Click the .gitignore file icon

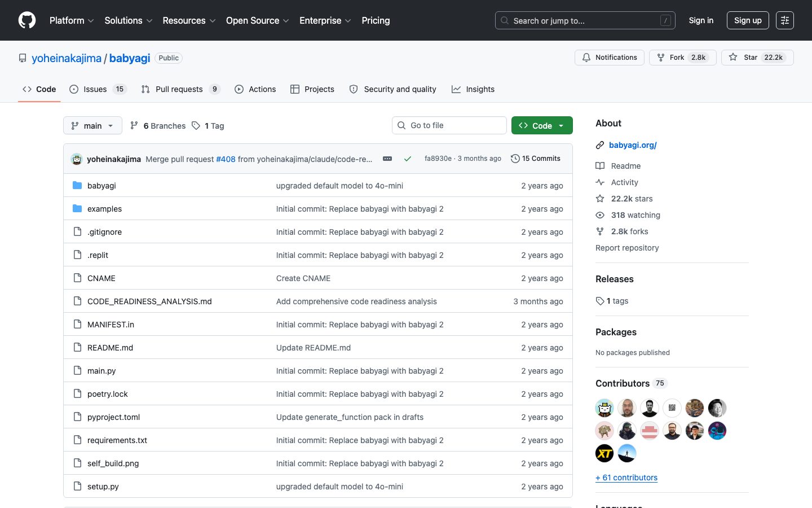click(77, 231)
